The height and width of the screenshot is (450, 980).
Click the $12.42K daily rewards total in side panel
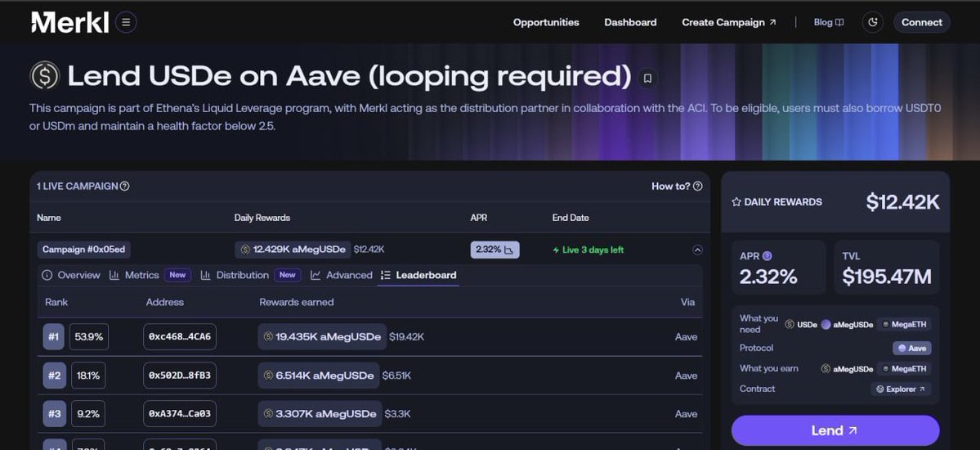[x=902, y=202]
